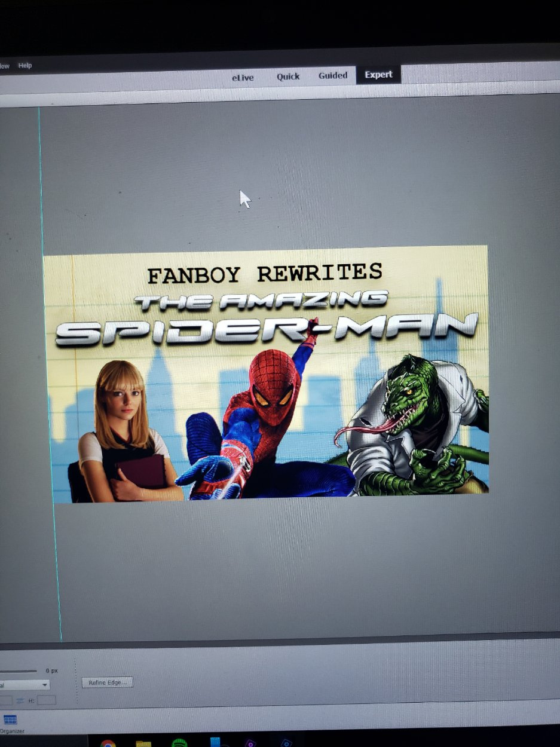The height and width of the screenshot is (747, 560).
Task: Click the H height input field
Action: coord(47,700)
